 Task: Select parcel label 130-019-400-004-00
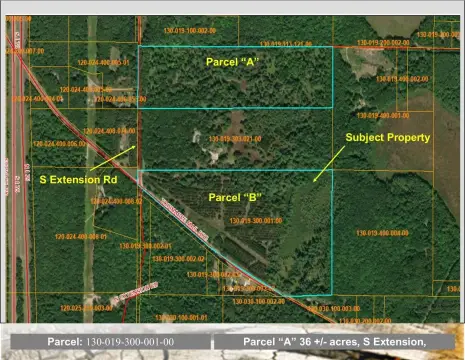[382, 233]
